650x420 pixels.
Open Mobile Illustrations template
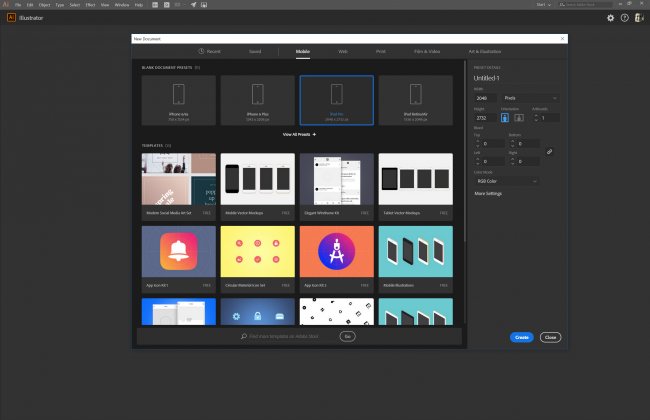coord(416,259)
